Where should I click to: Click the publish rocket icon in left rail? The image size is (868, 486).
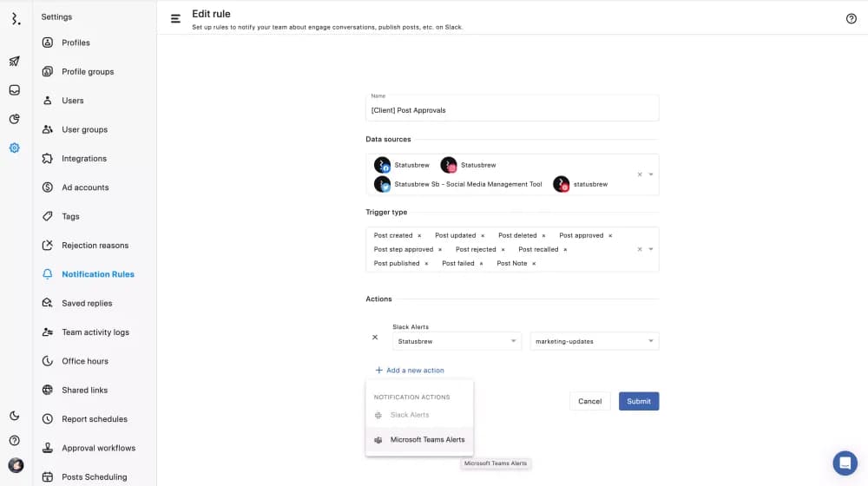click(15, 61)
